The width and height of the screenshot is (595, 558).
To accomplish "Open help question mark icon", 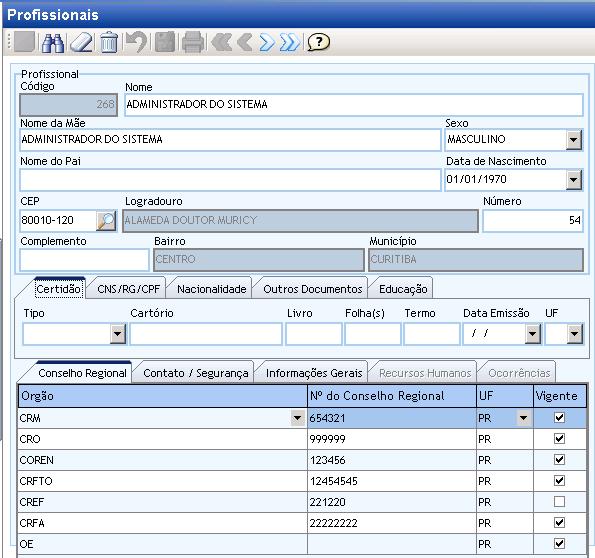I will pyautogui.click(x=318, y=42).
